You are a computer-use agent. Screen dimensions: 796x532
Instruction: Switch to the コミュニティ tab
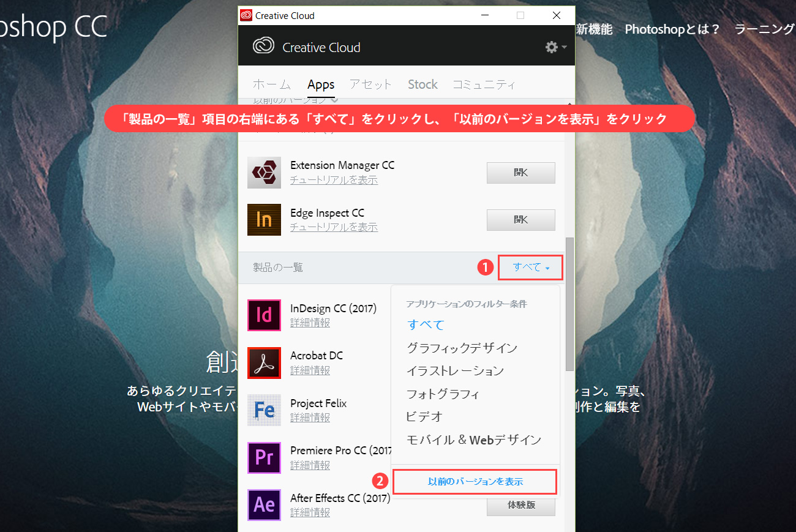[x=484, y=84]
